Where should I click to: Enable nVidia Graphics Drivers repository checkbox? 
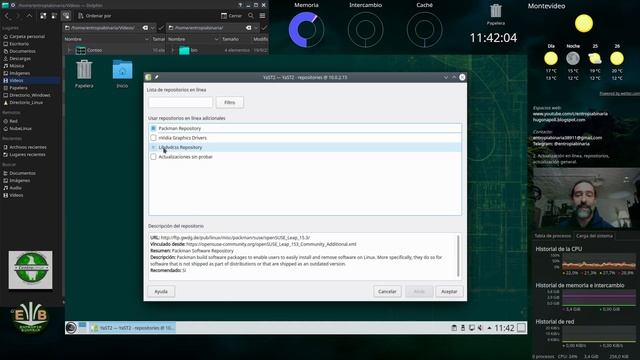click(153, 138)
